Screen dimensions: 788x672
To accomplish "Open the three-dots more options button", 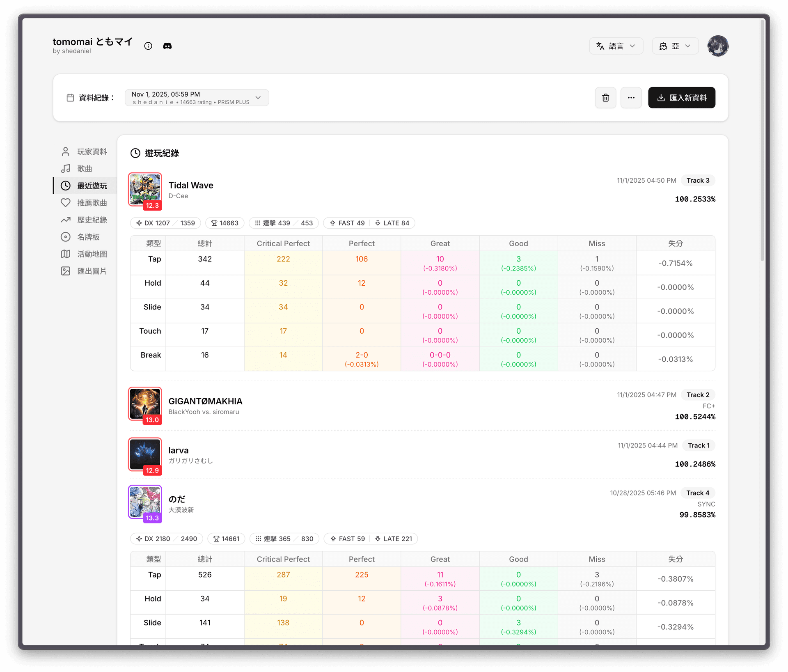I will 631,98.
